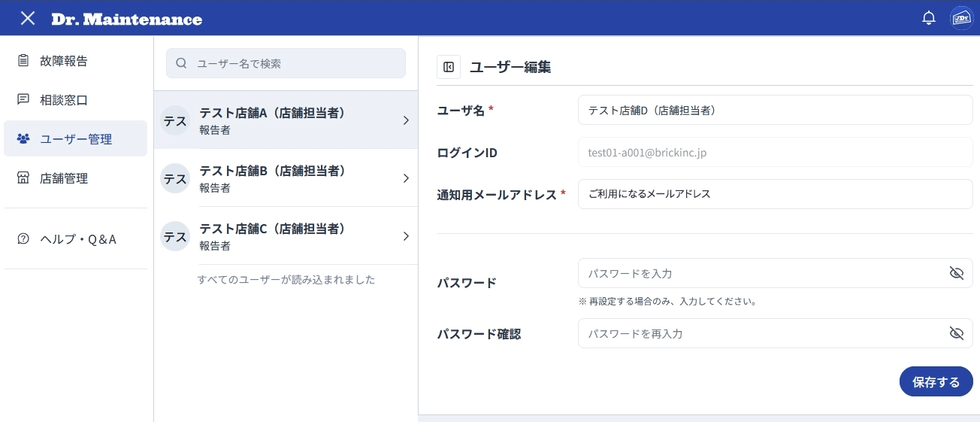Screen dimensions: 980x422
Task: Click the 相談窓口 chat icon
Action: click(x=23, y=99)
